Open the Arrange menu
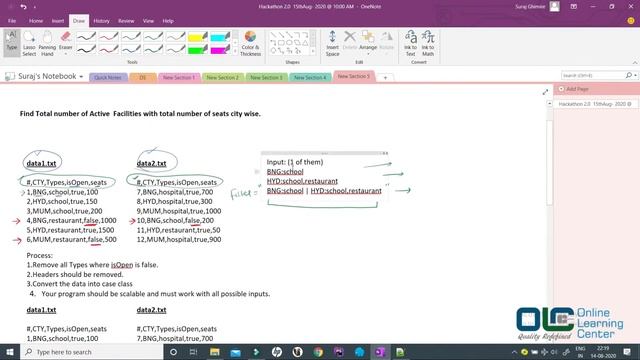The height and width of the screenshot is (360, 640). pyautogui.click(x=368, y=42)
